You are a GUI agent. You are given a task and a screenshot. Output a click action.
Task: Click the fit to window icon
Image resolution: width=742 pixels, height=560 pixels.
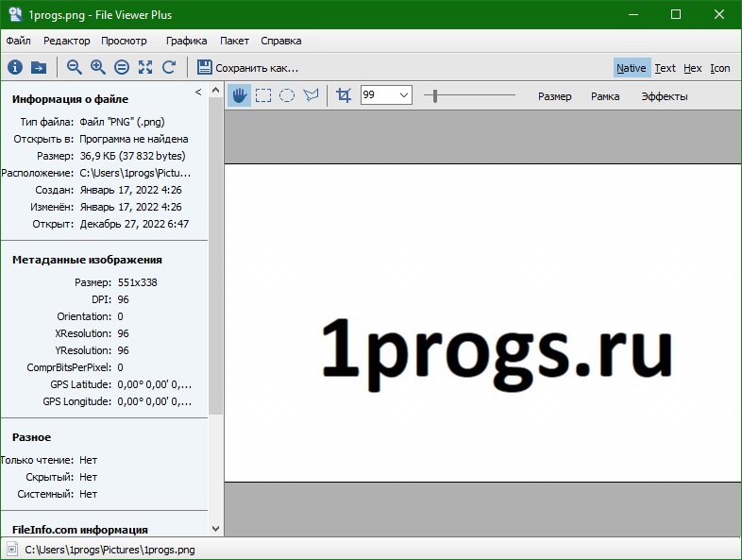click(x=145, y=67)
